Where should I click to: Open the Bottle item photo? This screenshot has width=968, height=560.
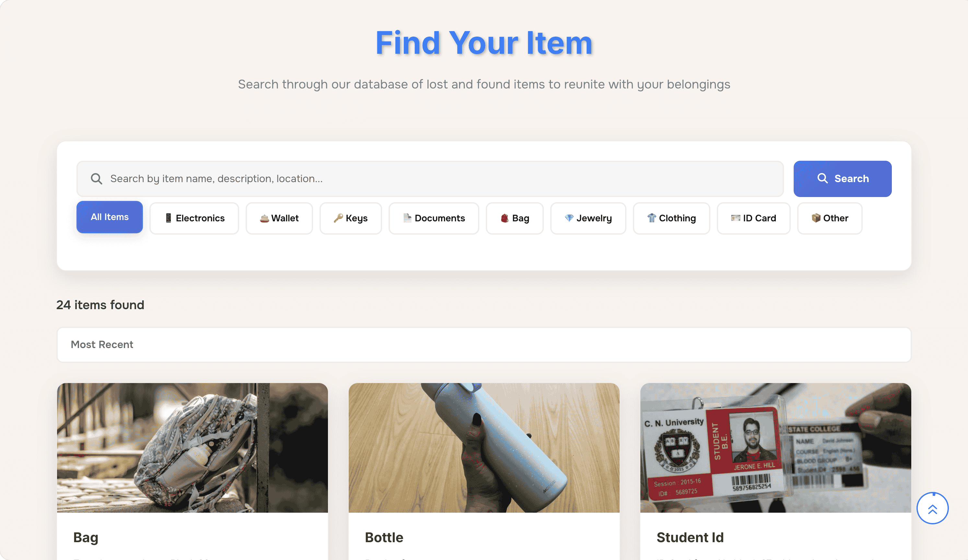tap(484, 448)
